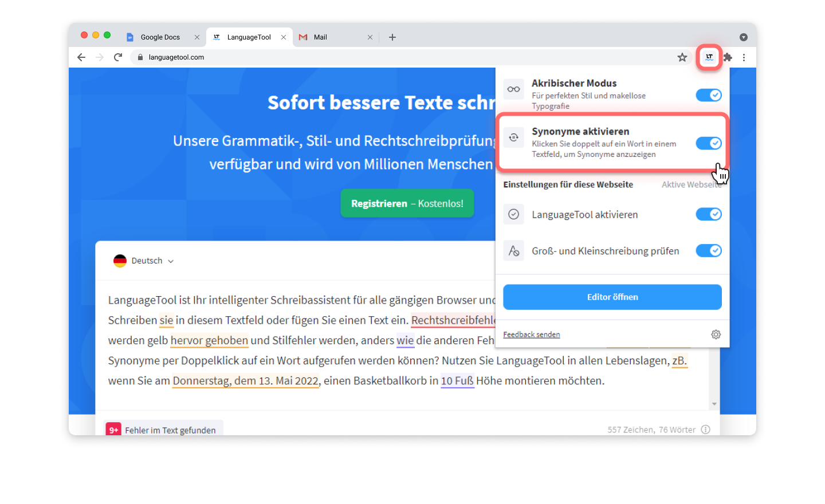Click the synonyms swap icon

coord(514,137)
